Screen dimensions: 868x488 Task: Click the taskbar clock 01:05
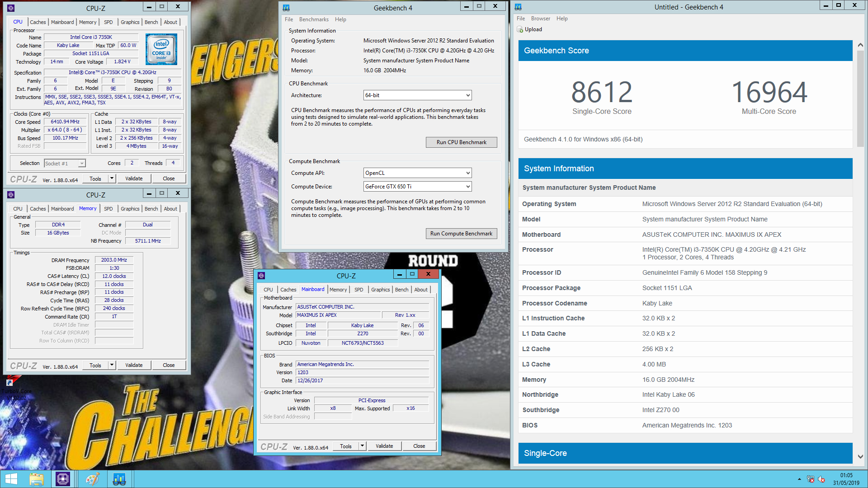[x=846, y=475]
